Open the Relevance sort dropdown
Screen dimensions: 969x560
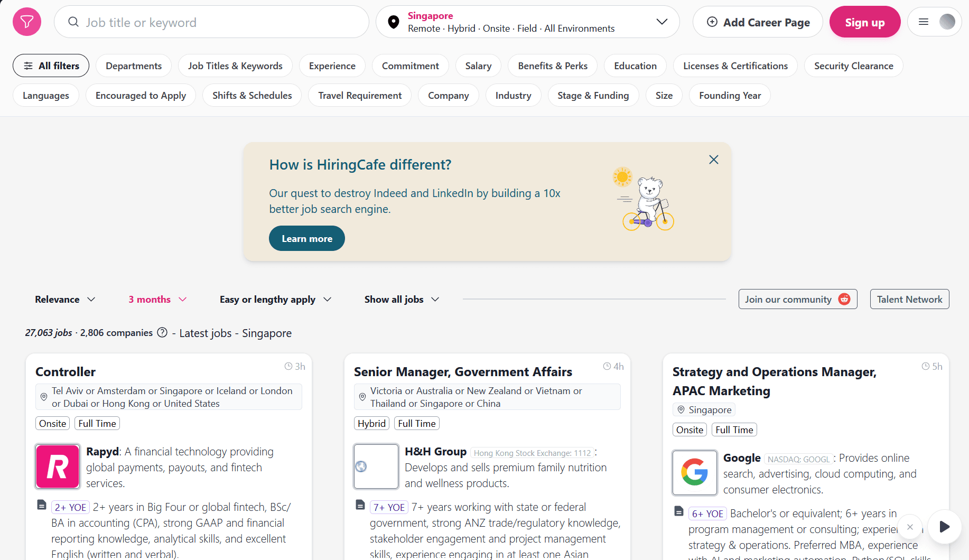pyautogui.click(x=65, y=299)
